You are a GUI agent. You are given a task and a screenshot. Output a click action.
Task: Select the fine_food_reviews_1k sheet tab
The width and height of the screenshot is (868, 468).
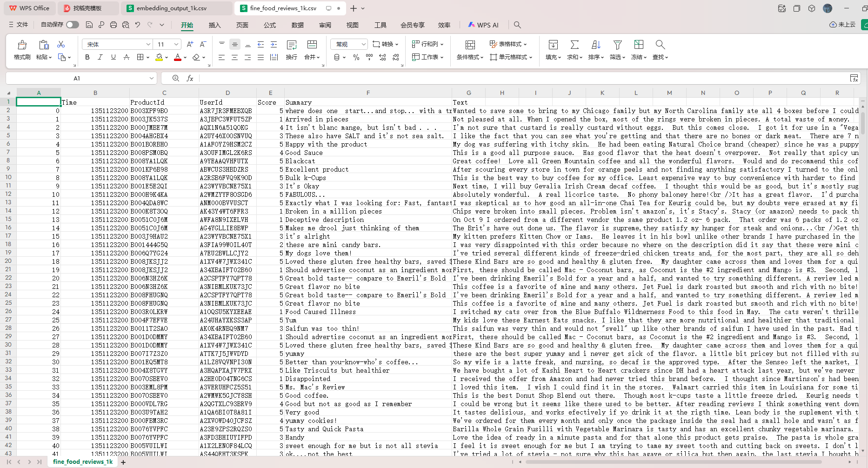click(x=83, y=462)
